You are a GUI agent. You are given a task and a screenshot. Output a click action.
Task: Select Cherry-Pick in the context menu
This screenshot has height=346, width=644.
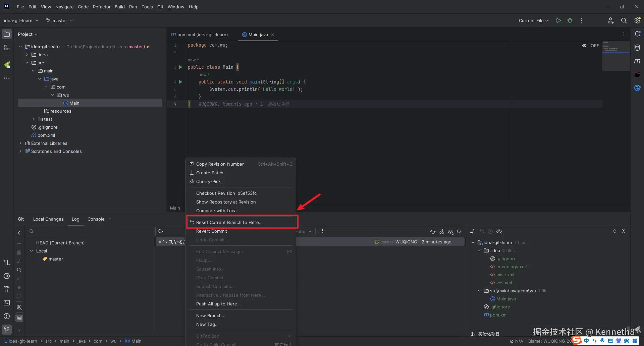point(241,181)
